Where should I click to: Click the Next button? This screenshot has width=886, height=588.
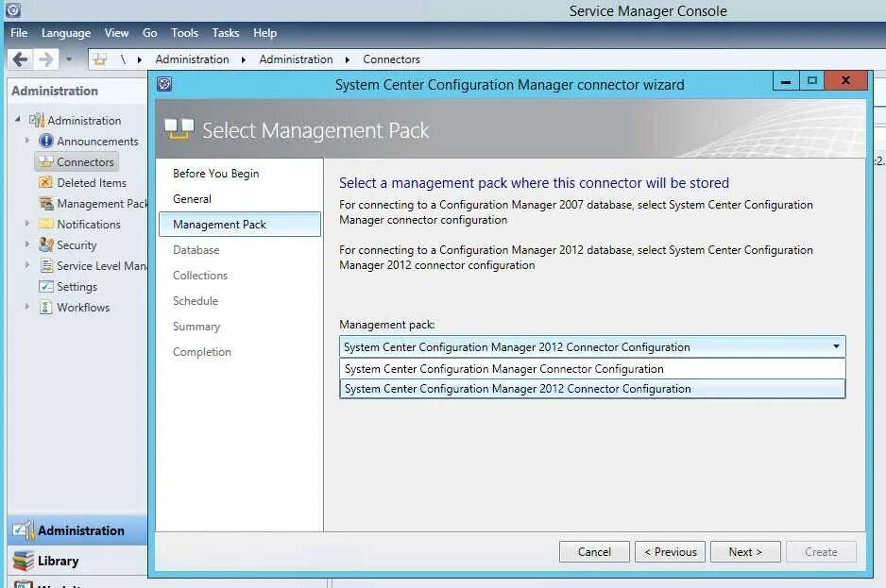click(745, 552)
